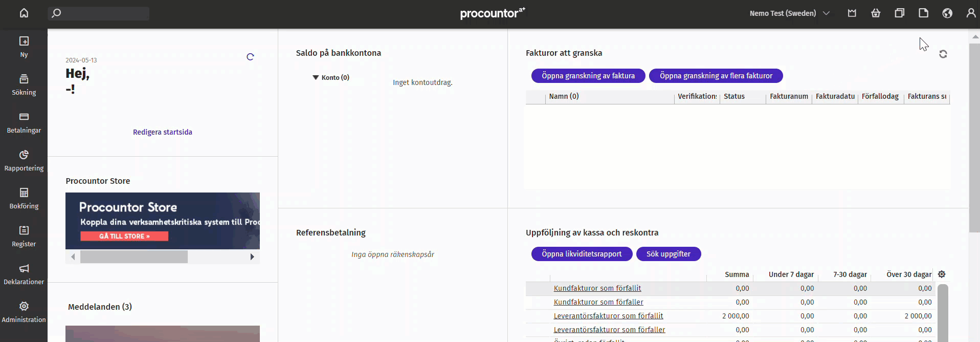Open the Redigera startsida link
The image size is (980, 342).
point(163,132)
